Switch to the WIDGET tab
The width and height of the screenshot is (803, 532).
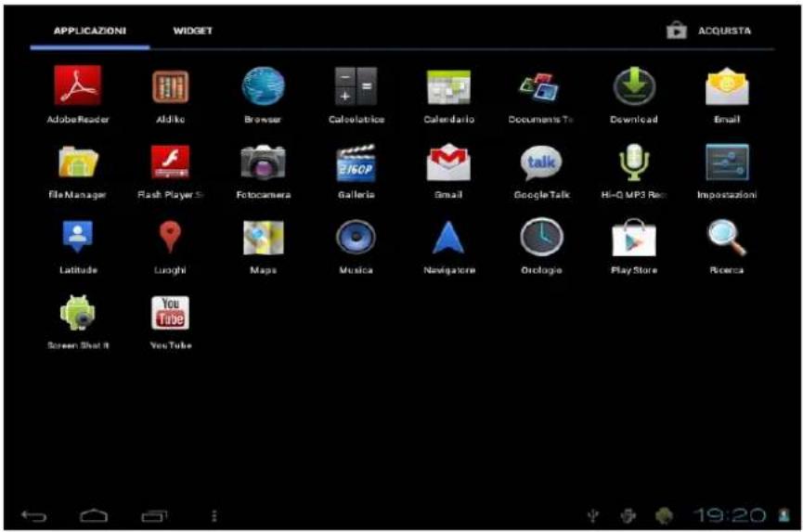pos(192,31)
